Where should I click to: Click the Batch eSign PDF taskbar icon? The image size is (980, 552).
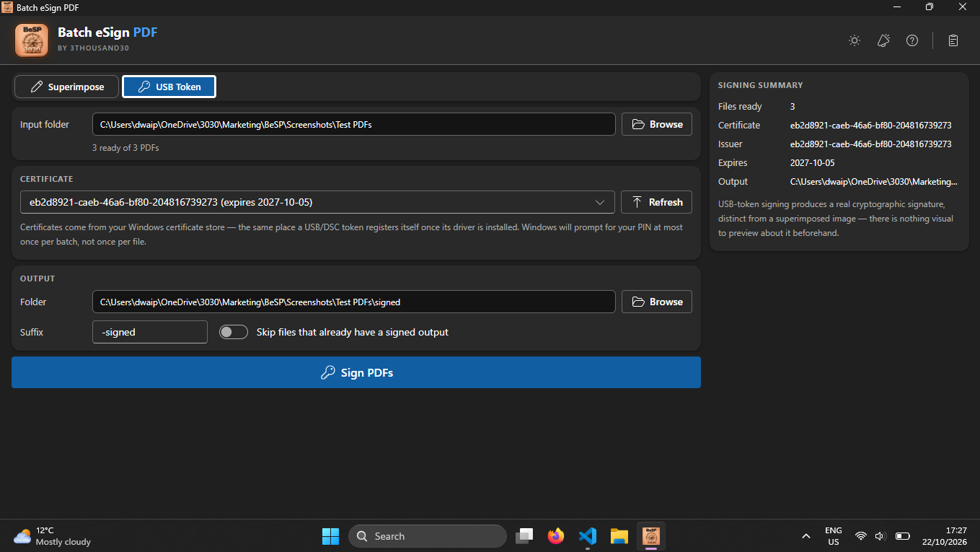pos(651,536)
